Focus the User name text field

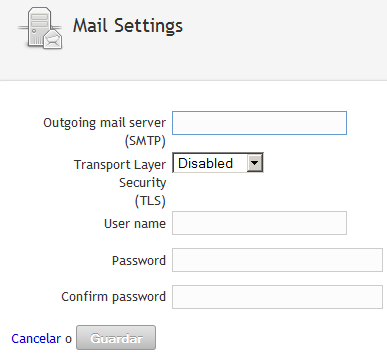pos(259,223)
